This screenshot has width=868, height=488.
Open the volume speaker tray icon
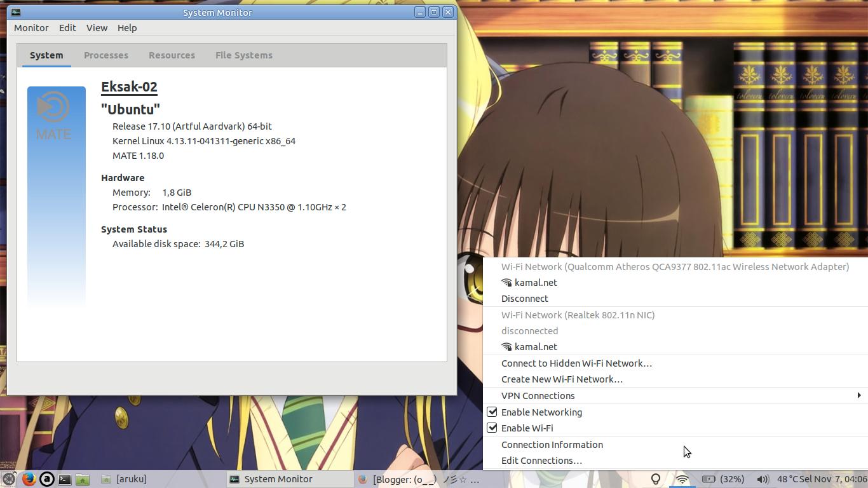(763, 479)
